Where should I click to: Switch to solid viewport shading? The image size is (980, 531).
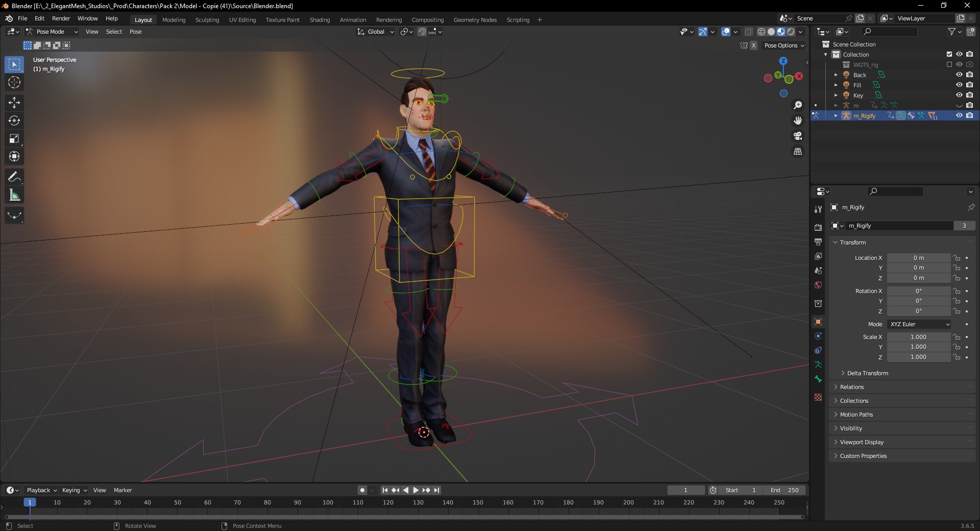[x=771, y=32]
